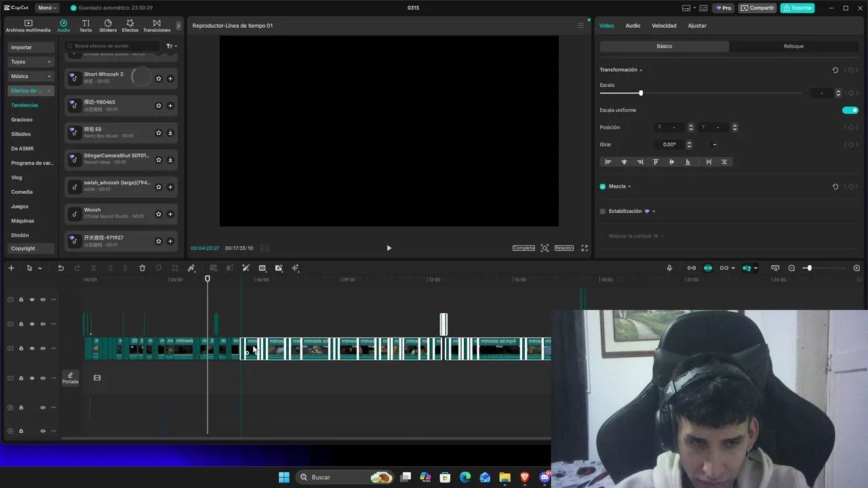Adjust the Escala slider handle
This screenshot has width=868, height=488.
641,93
